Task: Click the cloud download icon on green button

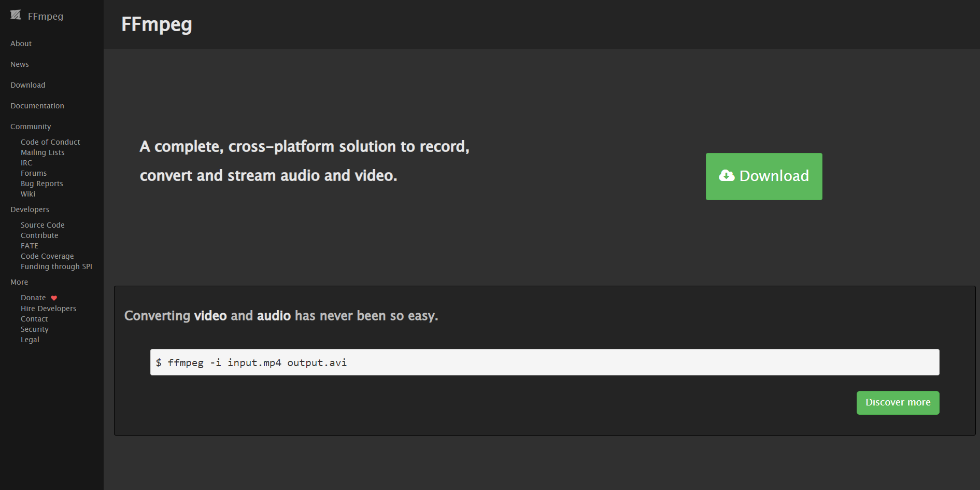Action: click(727, 176)
